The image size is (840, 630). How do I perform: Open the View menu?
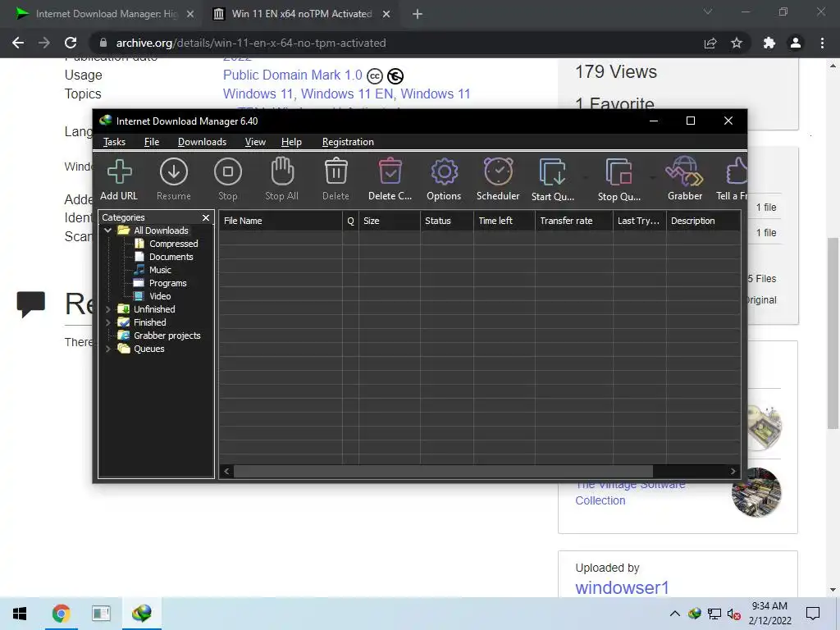(x=255, y=142)
